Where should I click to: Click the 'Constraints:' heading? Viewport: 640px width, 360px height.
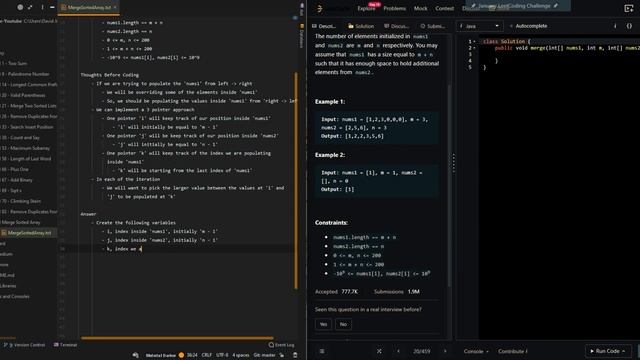pos(331,223)
